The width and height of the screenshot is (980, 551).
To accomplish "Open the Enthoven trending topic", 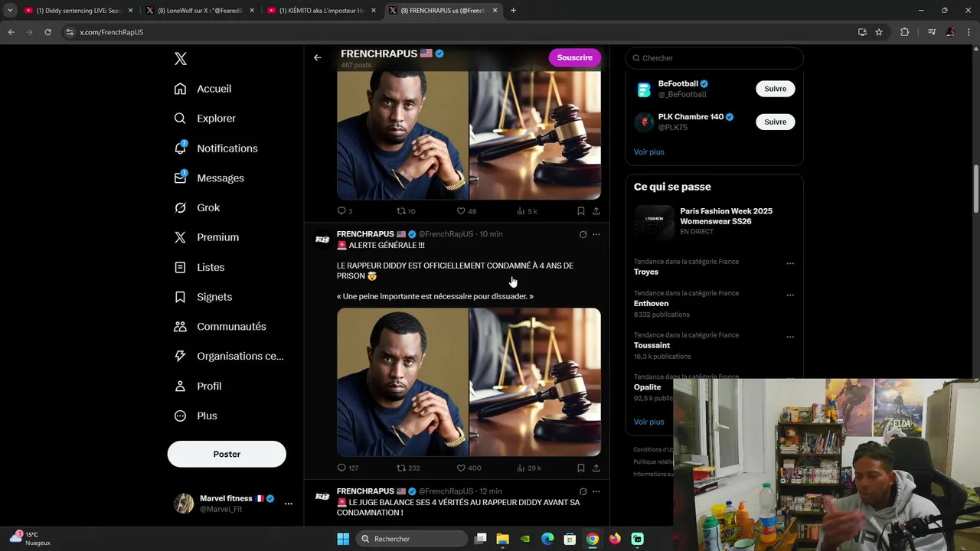I will pyautogui.click(x=651, y=303).
